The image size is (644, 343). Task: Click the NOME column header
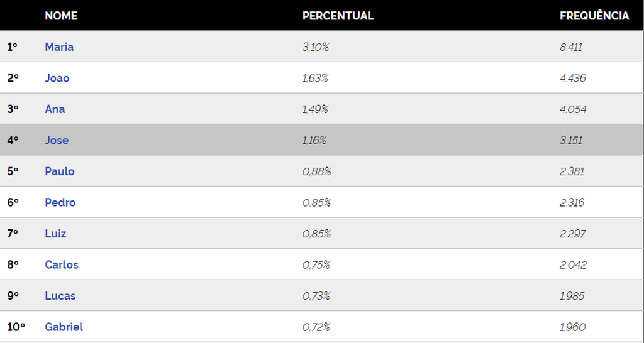[61, 16]
